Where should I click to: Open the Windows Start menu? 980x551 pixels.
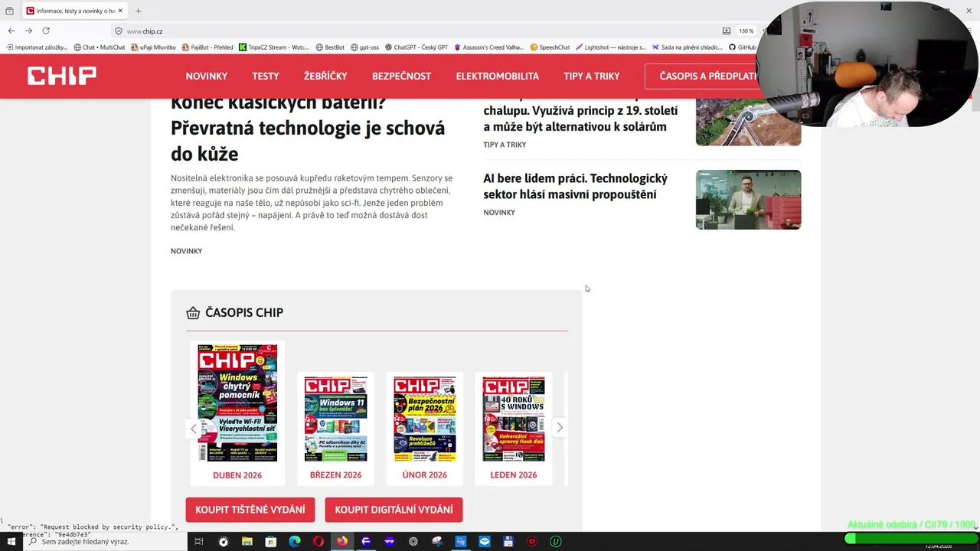click(x=11, y=542)
